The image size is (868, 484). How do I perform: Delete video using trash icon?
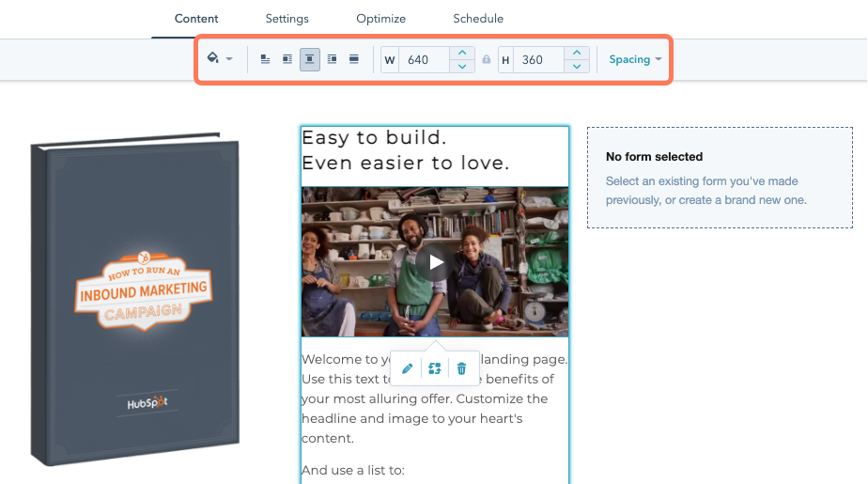[461, 368]
